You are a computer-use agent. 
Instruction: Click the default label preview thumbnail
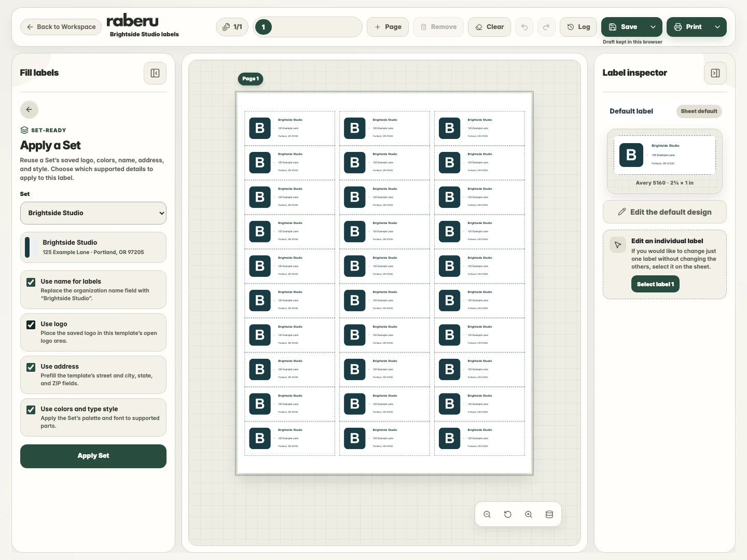pos(665,155)
